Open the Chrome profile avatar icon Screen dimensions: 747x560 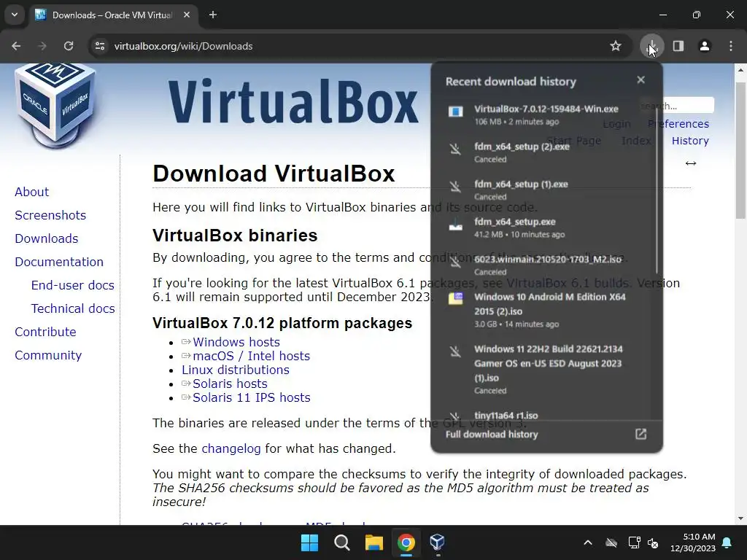704,46
